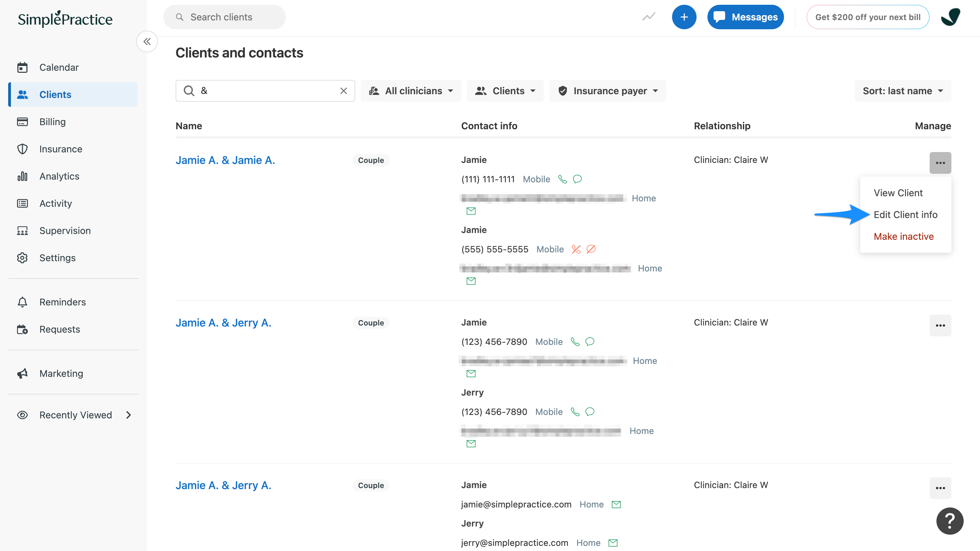Open manage ellipsis for the last Jamie & Jerry couple
Screen dimensions: 980x551
pos(941,488)
